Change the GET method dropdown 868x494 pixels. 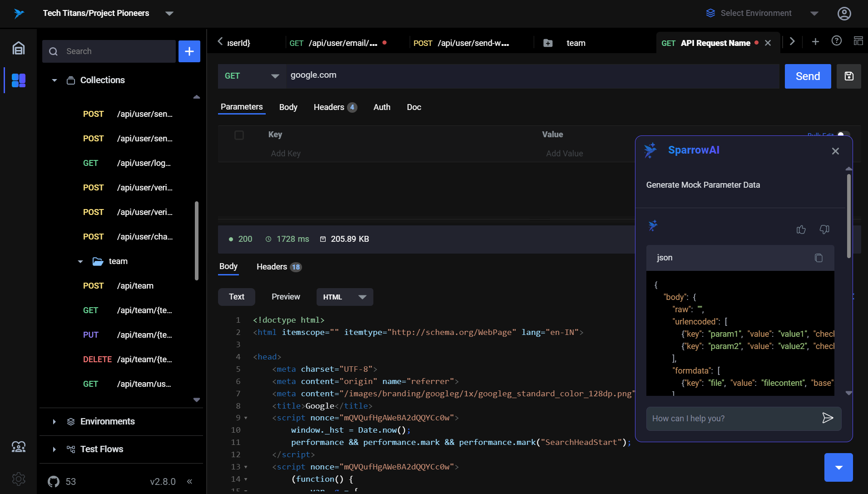pos(252,76)
